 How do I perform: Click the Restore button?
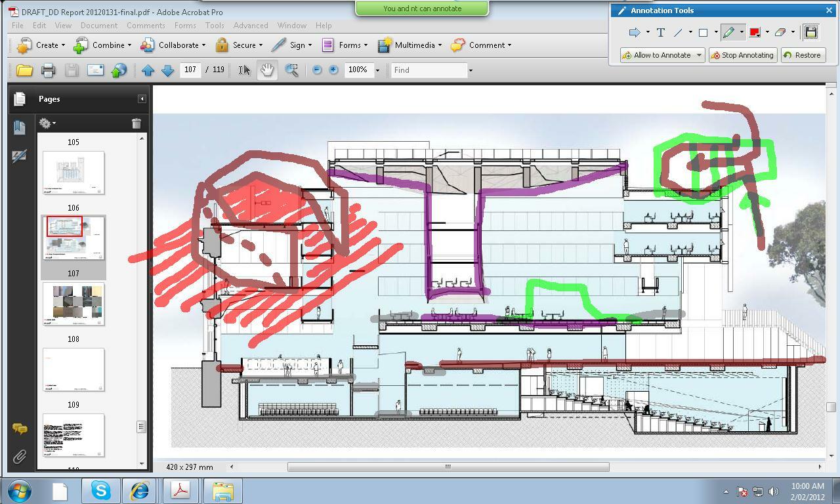point(803,55)
